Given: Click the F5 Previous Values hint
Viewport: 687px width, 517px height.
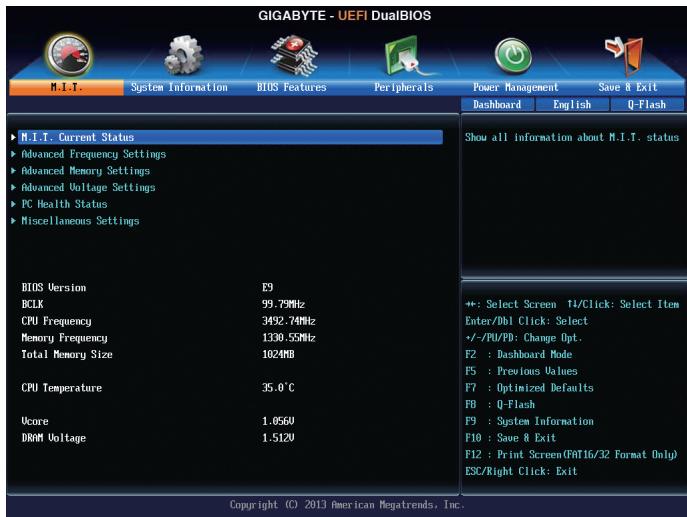Looking at the screenshot, I should tap(521, 371).
